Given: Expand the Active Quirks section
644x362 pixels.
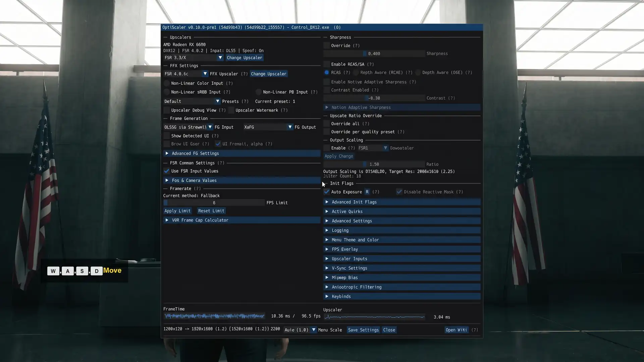Looking at the screenshot, I should click(402, 212).
